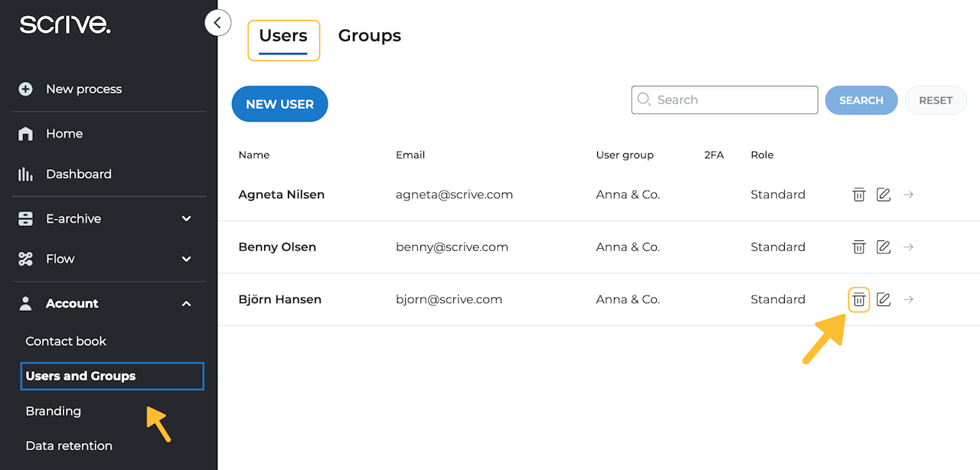Image resolution: width=980 pixels, height=470 pixels.
Task: Open Contact book in sidebar
Action: (66, 341)
